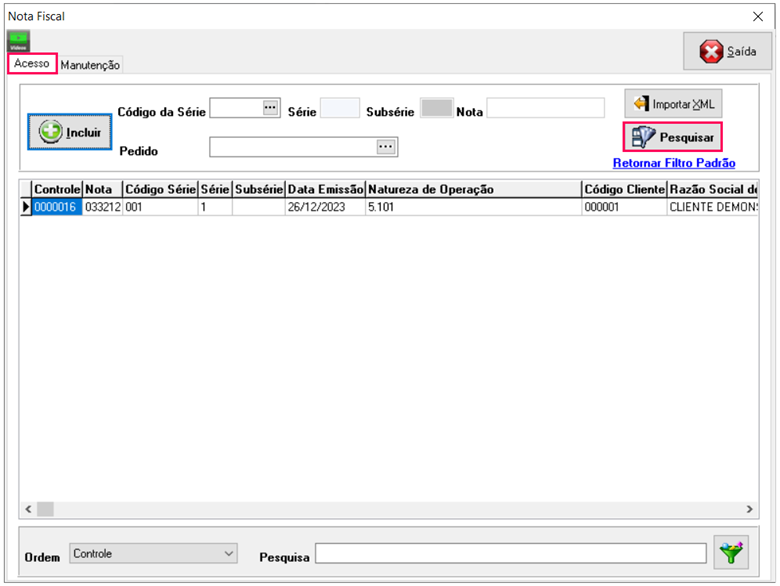Click the horizontal scrollbar right arrow
Viewport: 780px width, 586px height.
point(751,509)
